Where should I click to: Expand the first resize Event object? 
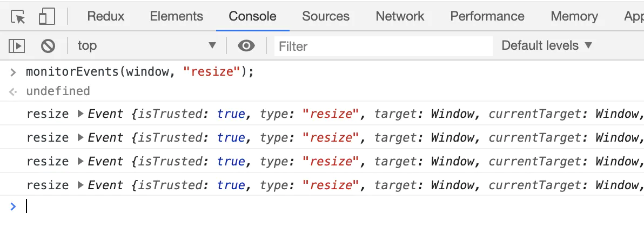(x=81, y=114)
